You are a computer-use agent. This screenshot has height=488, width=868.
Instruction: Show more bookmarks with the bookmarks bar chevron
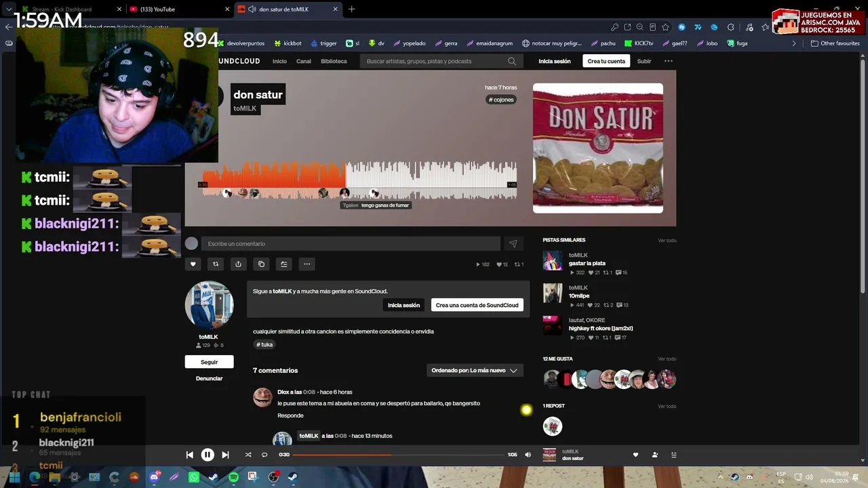pyautogui.click(x=794, y=43)
